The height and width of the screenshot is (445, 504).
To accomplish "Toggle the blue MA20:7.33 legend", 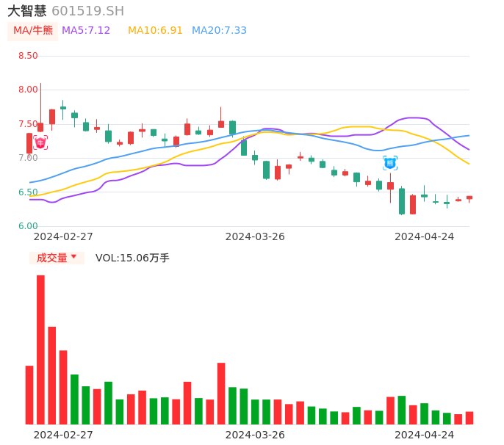I will (219, 31).
